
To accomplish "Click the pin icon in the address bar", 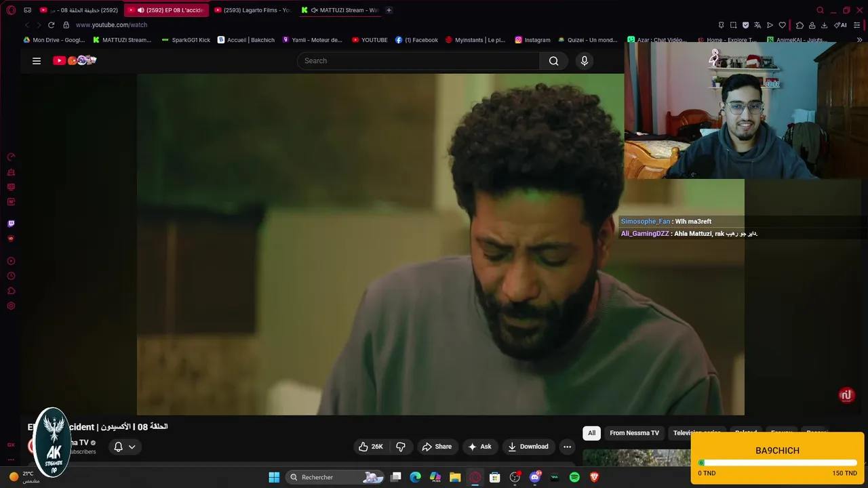I will tap(721, 25).
